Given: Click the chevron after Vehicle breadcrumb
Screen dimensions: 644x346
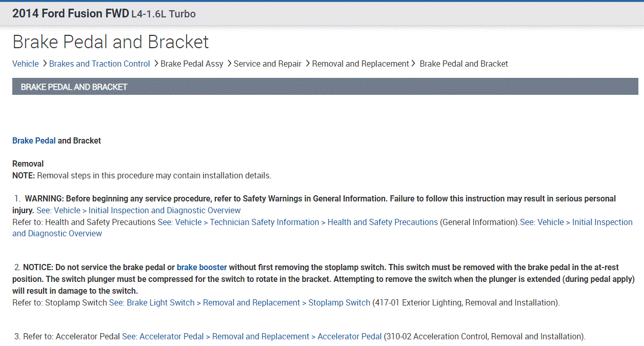Looking at the screenshot, I should click(45, 64).
